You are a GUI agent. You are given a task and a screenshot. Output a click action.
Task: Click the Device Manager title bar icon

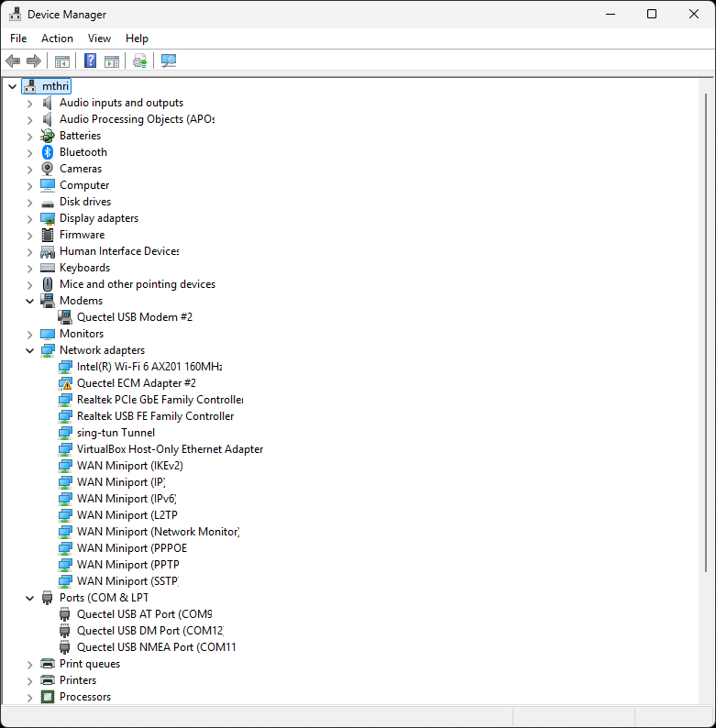[x=15, y=15]
